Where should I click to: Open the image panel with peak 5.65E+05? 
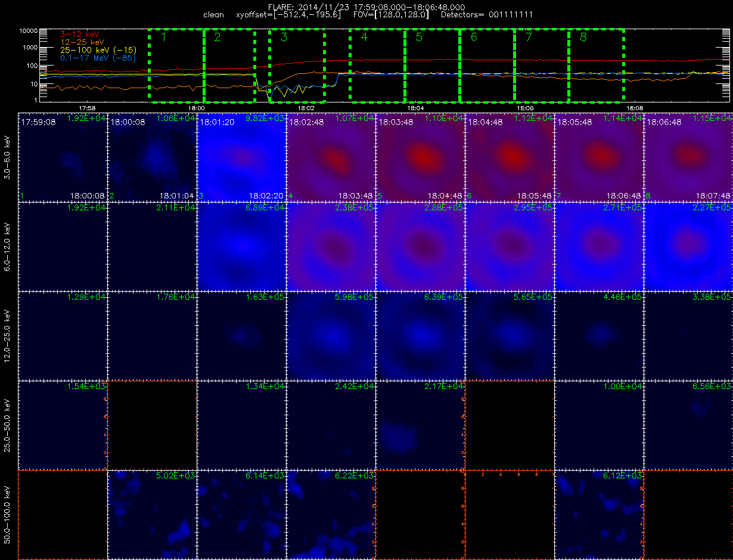[510, 335]
